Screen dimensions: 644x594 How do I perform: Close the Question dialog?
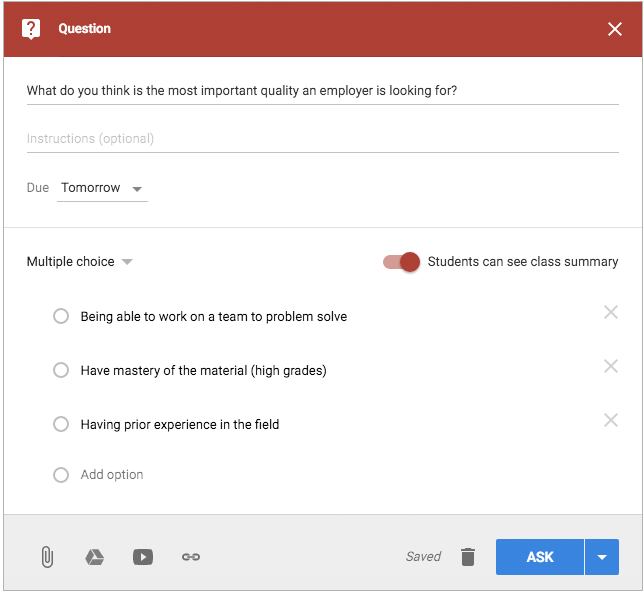click(x=614, y=29)
